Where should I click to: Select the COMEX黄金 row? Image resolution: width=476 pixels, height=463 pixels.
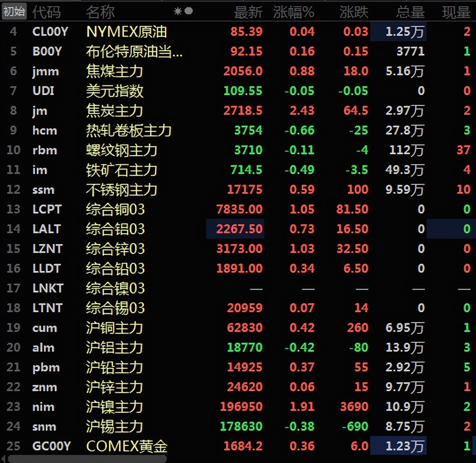pyautogui.click(x=238, y=446)
